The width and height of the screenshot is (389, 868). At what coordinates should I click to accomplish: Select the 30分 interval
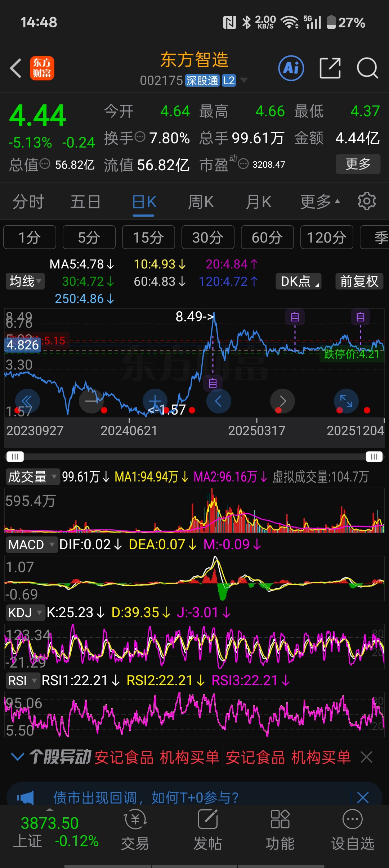[x=208, y=237]
